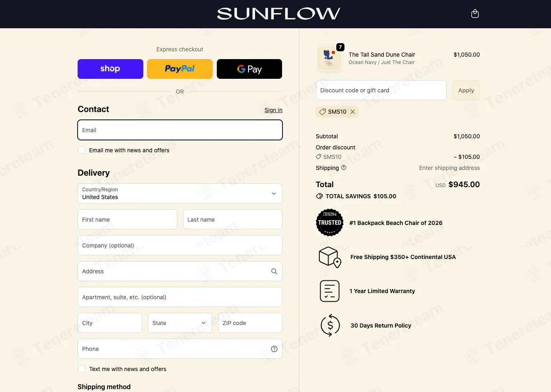Click the shipping info question mark icon
Viewport: 551px width, 392px height.
pos(344,167)
